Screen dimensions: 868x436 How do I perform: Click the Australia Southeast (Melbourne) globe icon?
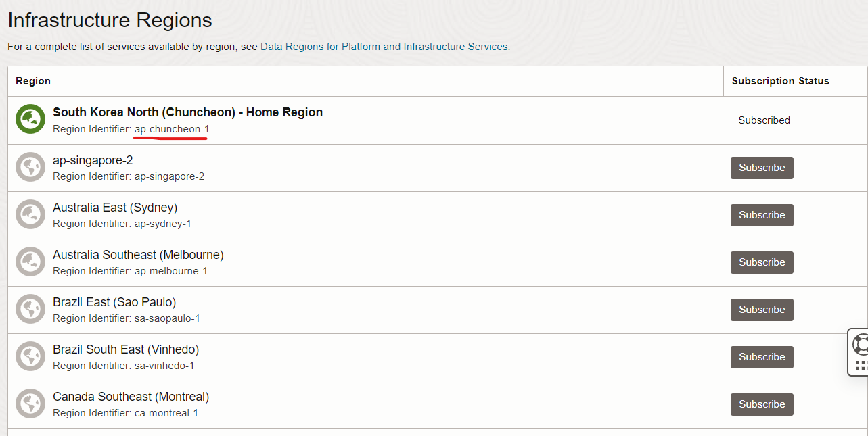[30, 262]
